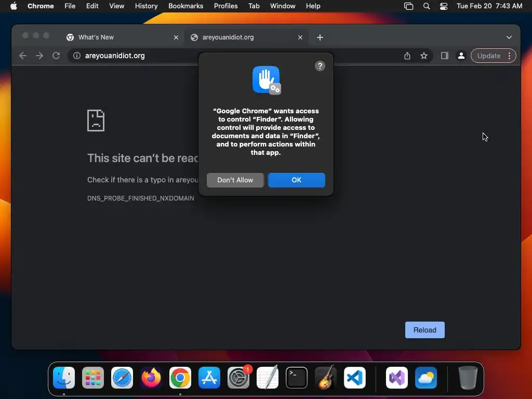532x399 pixels.
Task: Open the profile avatar icon
Action: coord(461,56)
